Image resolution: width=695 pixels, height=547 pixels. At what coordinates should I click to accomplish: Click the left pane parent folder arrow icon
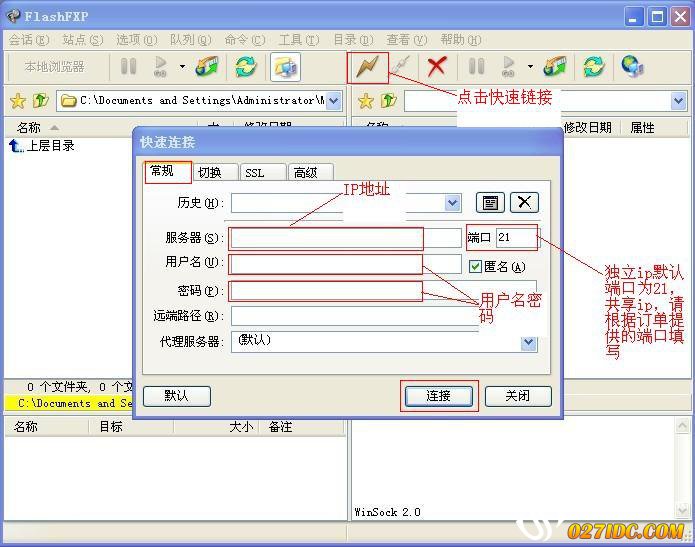pos(40,101)
